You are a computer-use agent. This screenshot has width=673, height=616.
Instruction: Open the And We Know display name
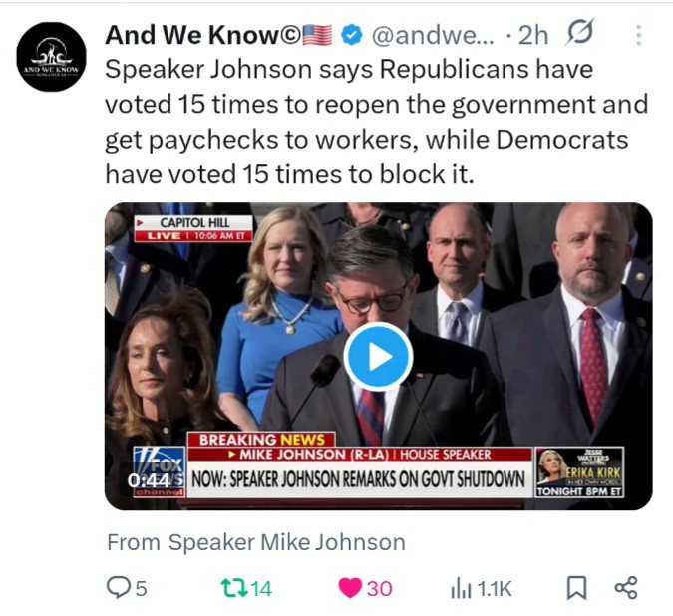(x=203, y=35)
